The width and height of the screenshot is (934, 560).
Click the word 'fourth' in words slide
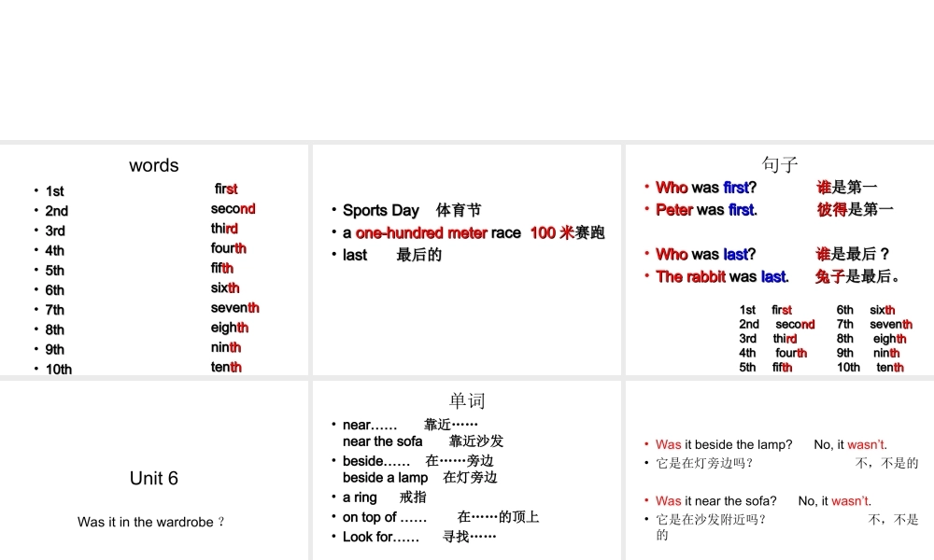(228, 247)
